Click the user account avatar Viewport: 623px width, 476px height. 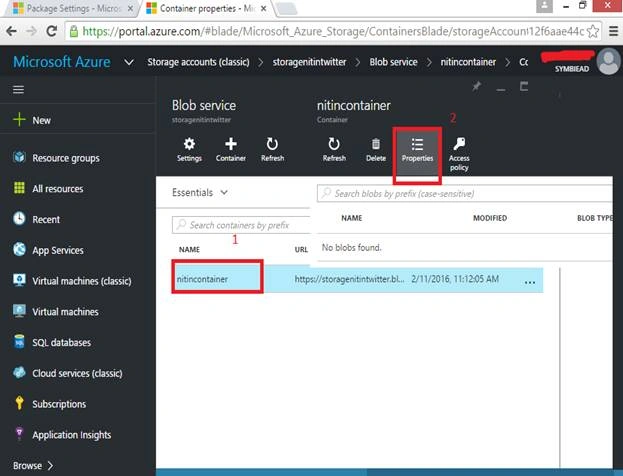pyautogui.click(x=609, y=62)
